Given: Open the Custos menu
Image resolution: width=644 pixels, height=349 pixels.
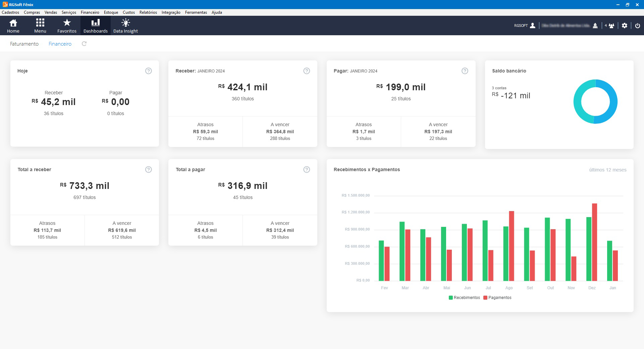Looking at the screenshot, I should [129, 12].
